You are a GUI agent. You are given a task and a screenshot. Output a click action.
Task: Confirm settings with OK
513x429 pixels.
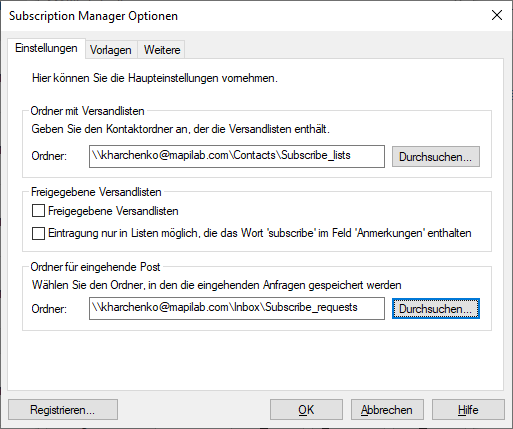point(306,409)
